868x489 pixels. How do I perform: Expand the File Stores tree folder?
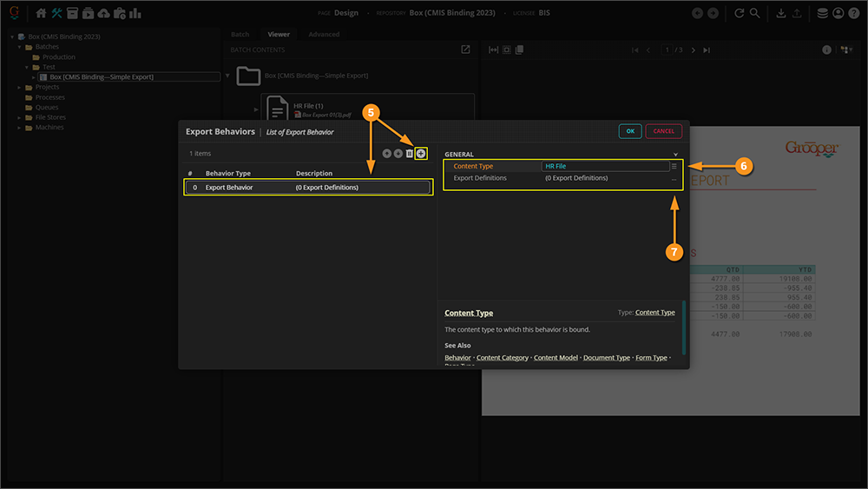pos(19,117)
